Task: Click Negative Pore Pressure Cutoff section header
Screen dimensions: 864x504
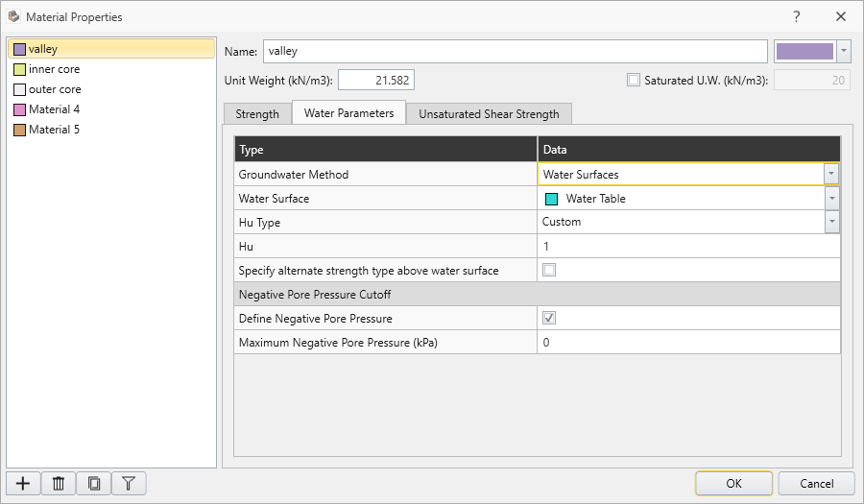Action: tap(538, 294)
